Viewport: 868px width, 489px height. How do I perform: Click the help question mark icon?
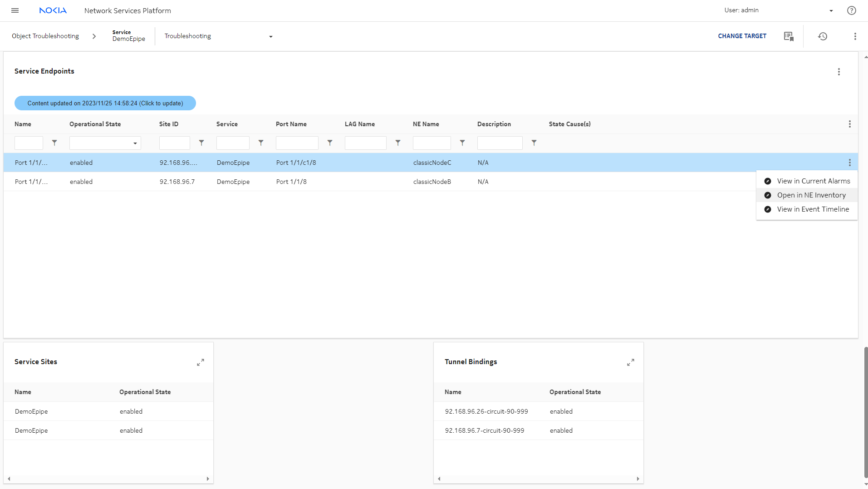pos(851,10)
